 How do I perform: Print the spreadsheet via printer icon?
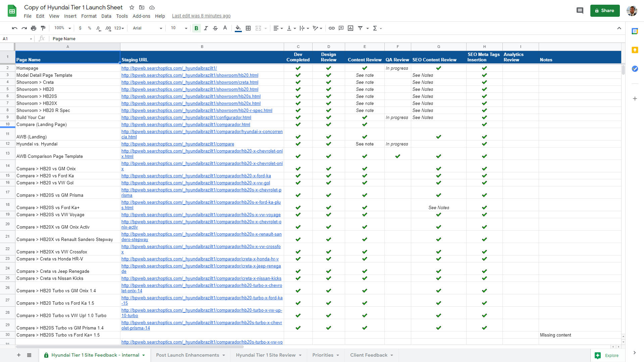coord(34,28)
